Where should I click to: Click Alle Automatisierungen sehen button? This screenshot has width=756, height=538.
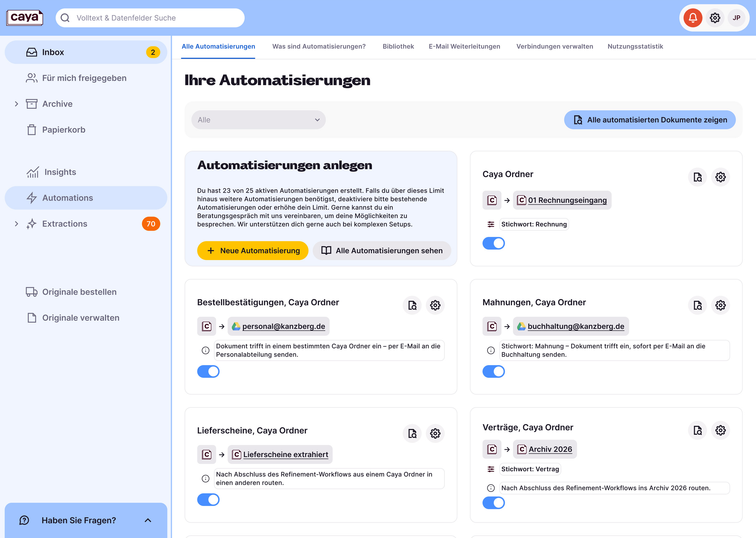coord(382,251)
